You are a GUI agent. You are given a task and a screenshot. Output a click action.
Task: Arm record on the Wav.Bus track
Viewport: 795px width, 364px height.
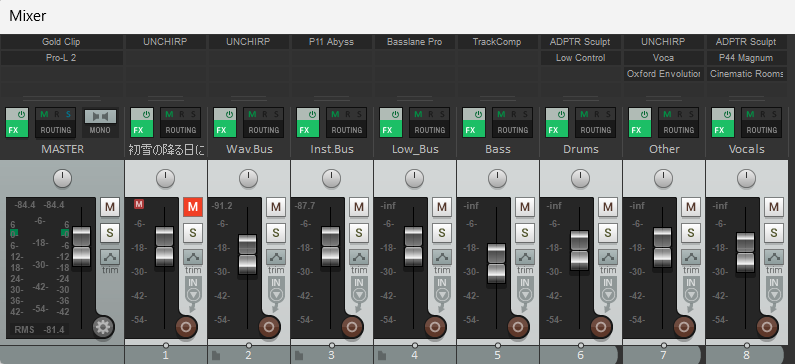[269, 327]
